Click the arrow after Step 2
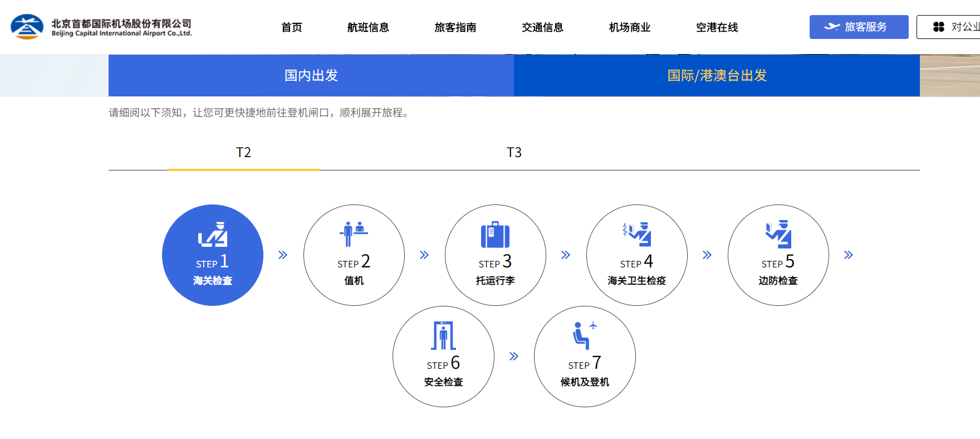The image size is (980, 439). coord(424,255)
